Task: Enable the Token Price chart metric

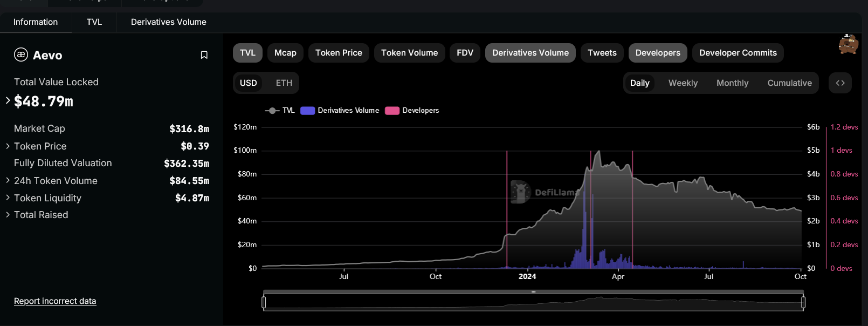Action: point(339,53)
